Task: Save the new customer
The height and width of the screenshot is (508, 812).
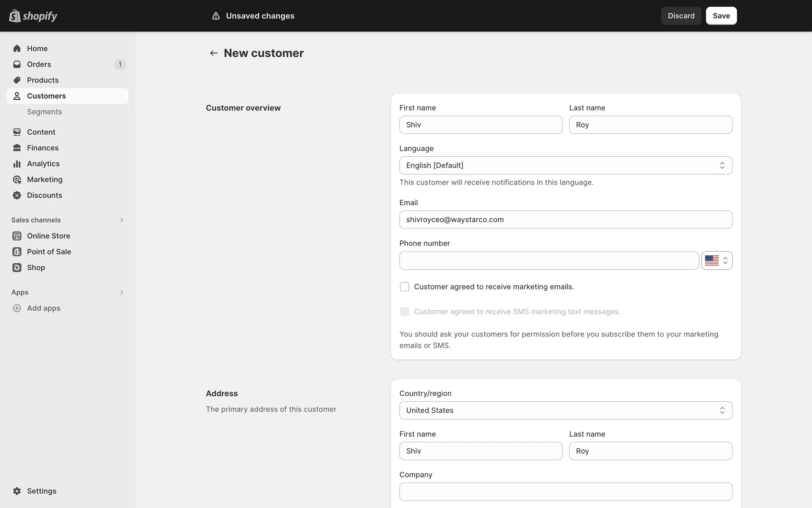Action: tap(721, 16)
